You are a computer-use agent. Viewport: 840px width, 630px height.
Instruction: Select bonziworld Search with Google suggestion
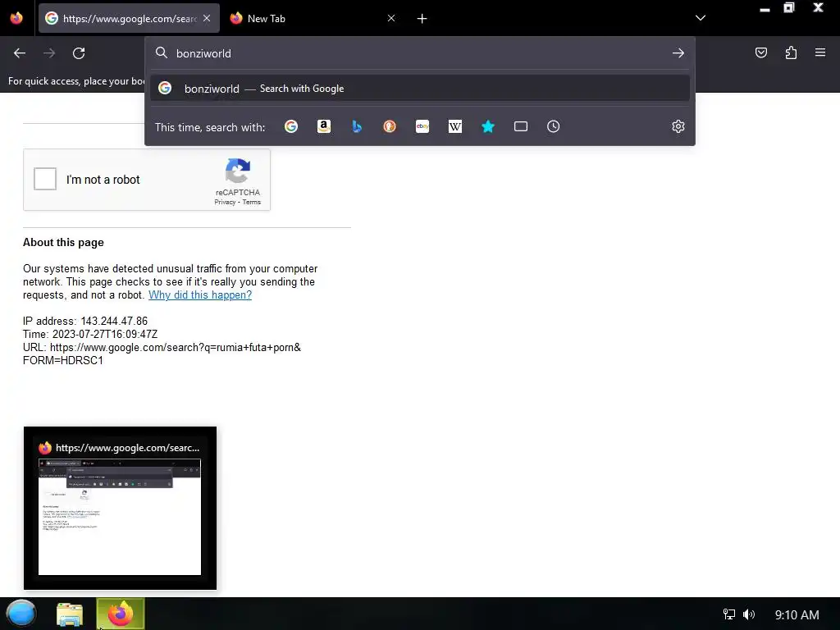(x=420, y=89)
